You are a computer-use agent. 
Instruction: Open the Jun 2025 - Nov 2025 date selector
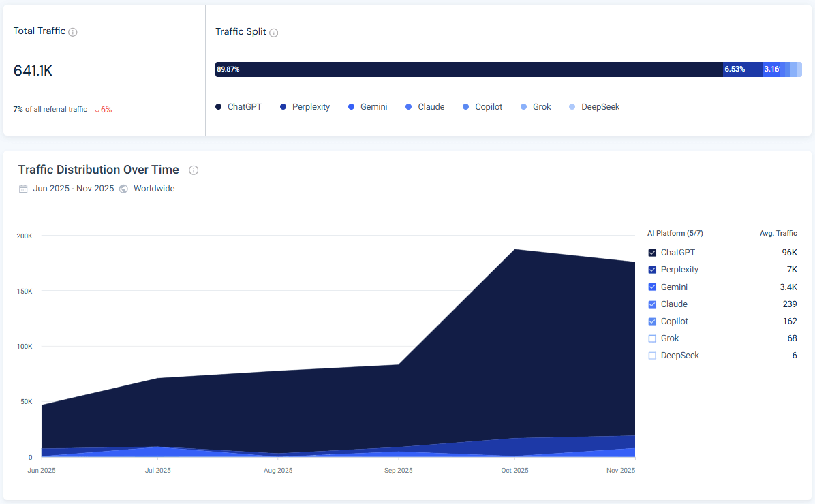point(73,189)
